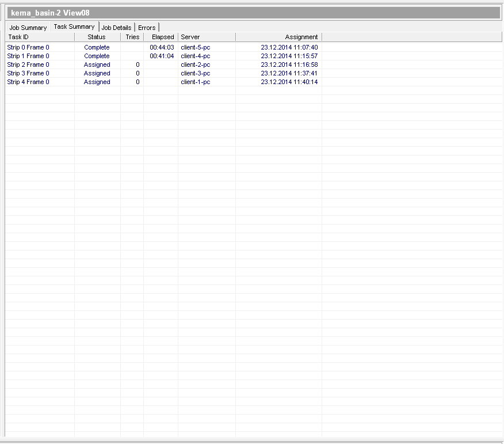Select the Strip 4 Frame 0 task

tap(28, 82)
